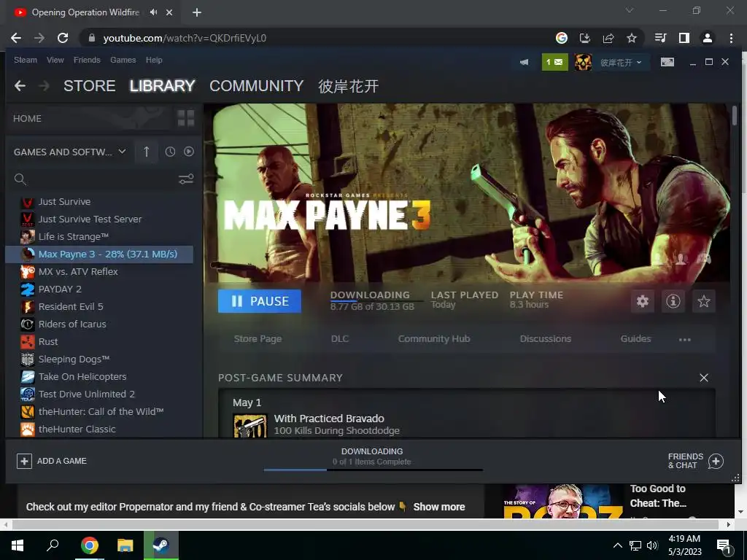This screenshot has height=560, width=747.
Task: Click Chrome install app icon
Action: [x=584, y=38]
